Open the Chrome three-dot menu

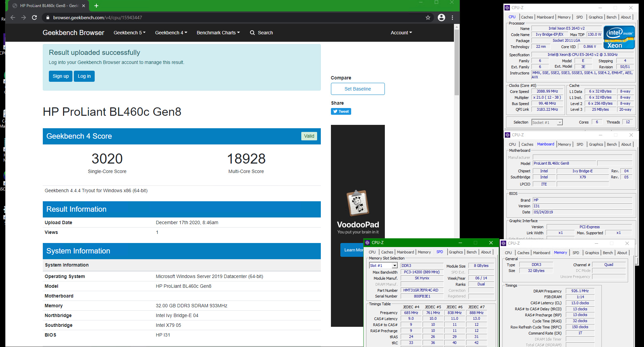pos(453,18)
